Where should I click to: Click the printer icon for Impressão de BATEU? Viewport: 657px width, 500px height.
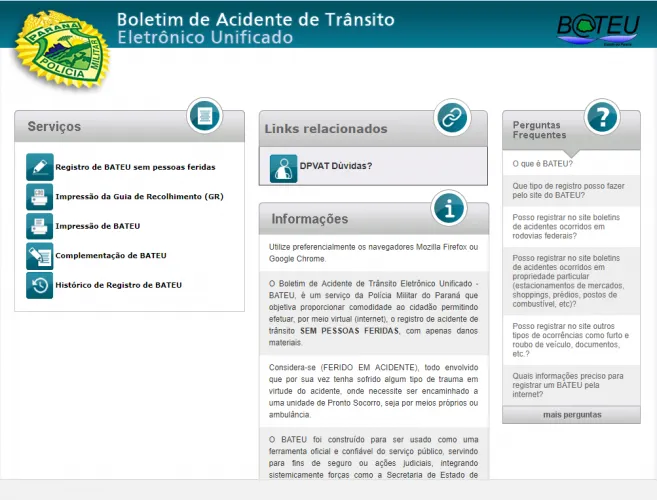tap(40, 226)
